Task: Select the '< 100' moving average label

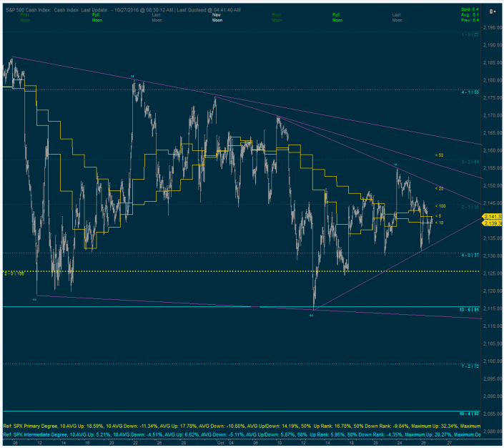Action: coord(440,206)
